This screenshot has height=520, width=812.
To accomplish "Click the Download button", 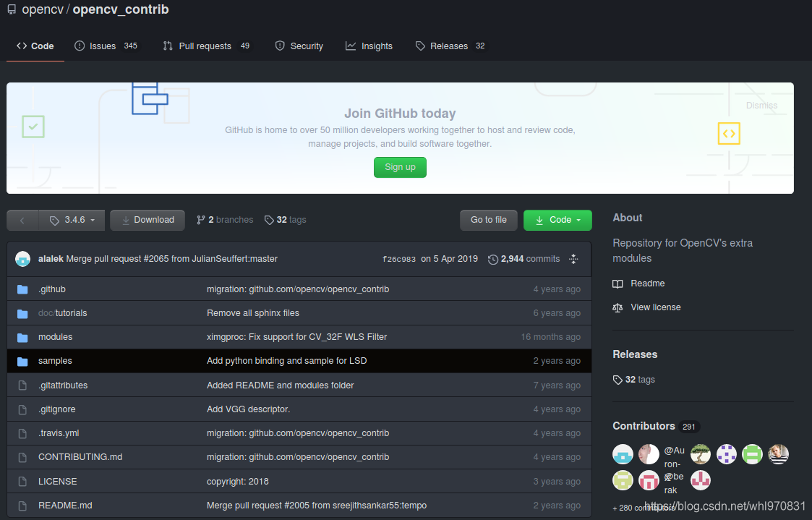I will click(148, 220).
